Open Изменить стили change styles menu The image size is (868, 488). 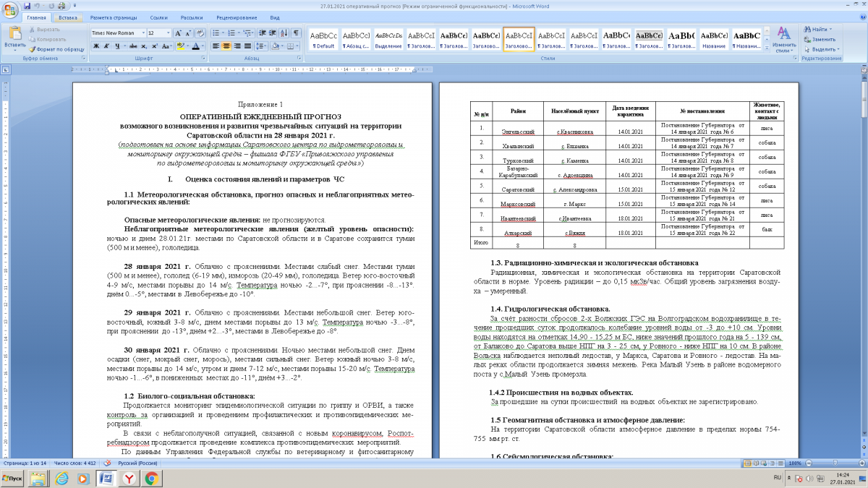pyautogui.click(x=784, y=40)
